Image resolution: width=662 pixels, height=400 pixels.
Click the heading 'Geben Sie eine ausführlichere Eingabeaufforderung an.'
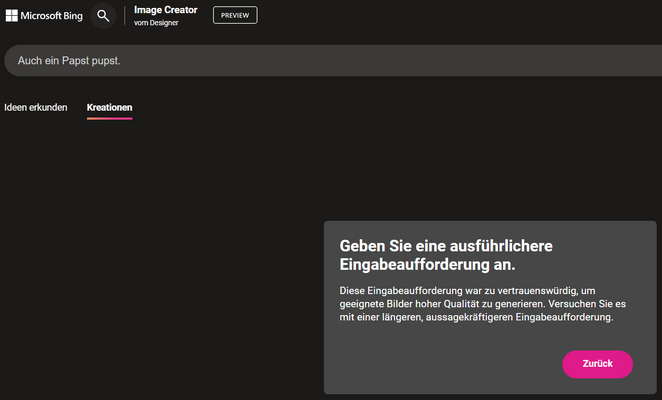pos(446,255)
